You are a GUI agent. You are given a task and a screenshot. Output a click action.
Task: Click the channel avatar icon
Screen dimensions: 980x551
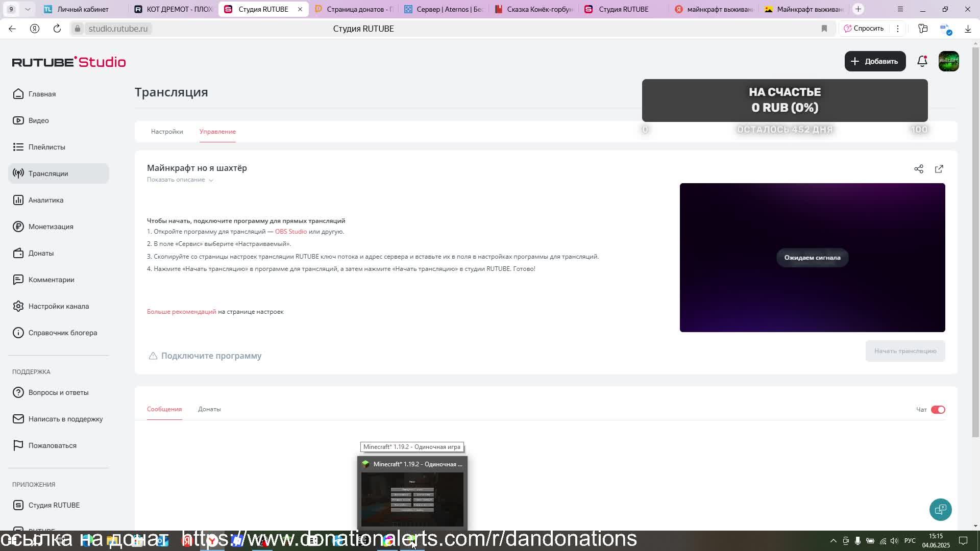[949, 61]
